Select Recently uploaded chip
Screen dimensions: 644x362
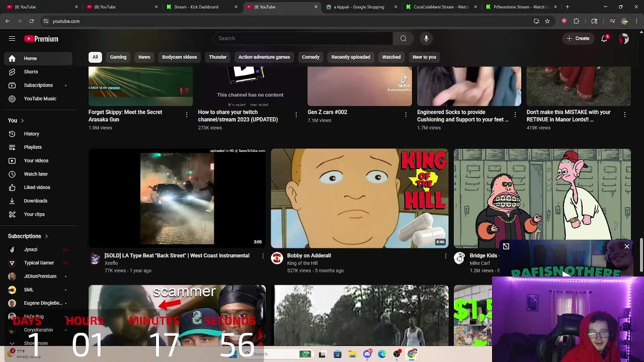351,57
